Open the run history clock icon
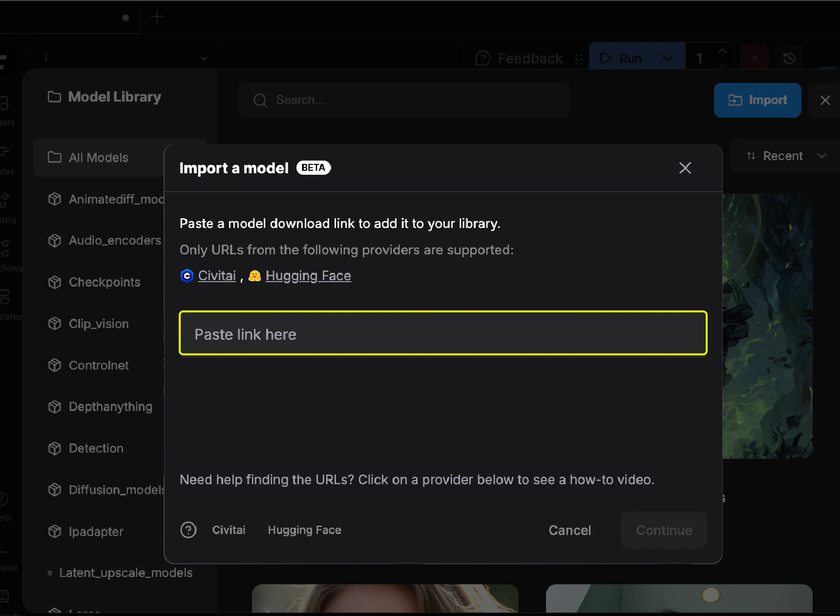Image resolution: width=840 pixels, height=616 pixels. tap(790, 58)
